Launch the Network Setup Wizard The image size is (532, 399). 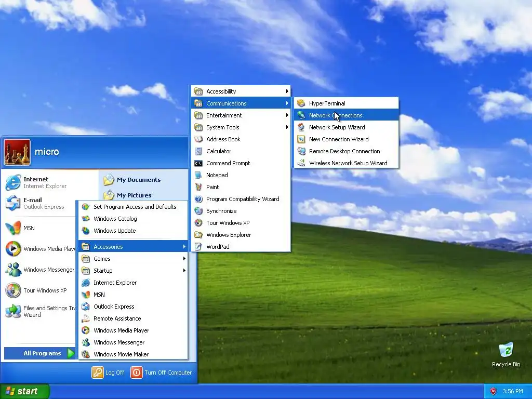(x=346, y=127)
